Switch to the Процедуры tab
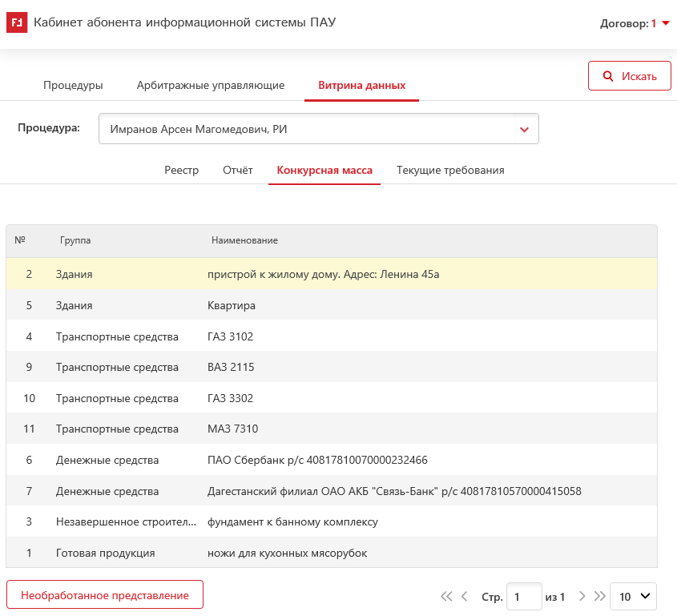The image size is (677, 616). click(x=73, y=86)
